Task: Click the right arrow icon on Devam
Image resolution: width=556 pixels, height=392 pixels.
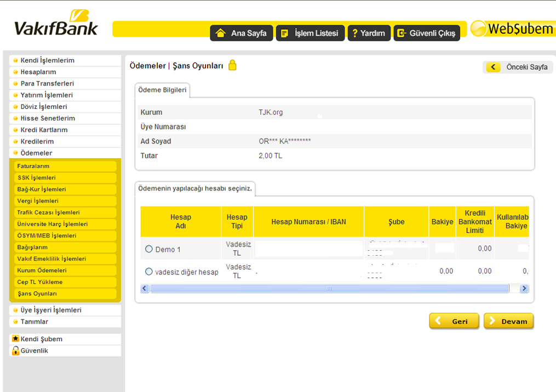Action: pos(492,321)
